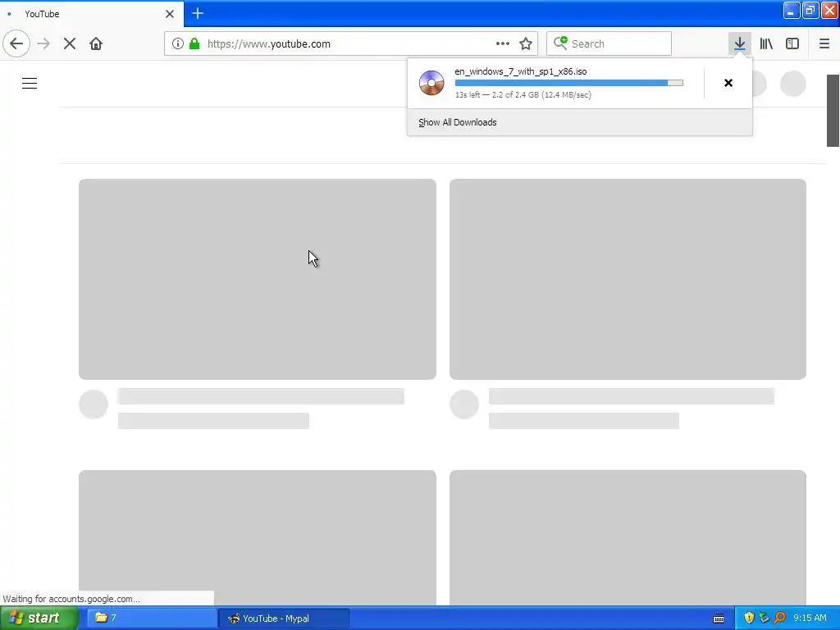
Task: Stop loading the page with X button
Action: (x=70, y=43)
